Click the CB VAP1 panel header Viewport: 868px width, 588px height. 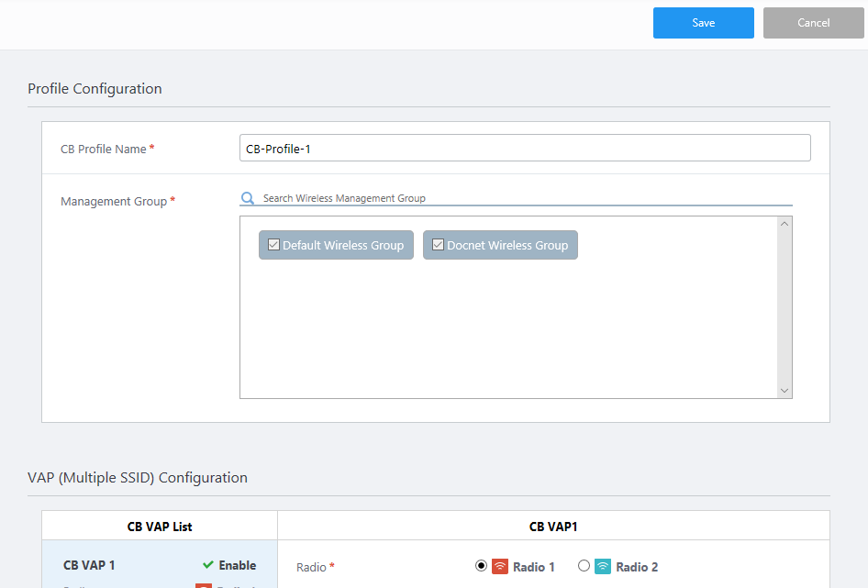[x=553, y=527]
